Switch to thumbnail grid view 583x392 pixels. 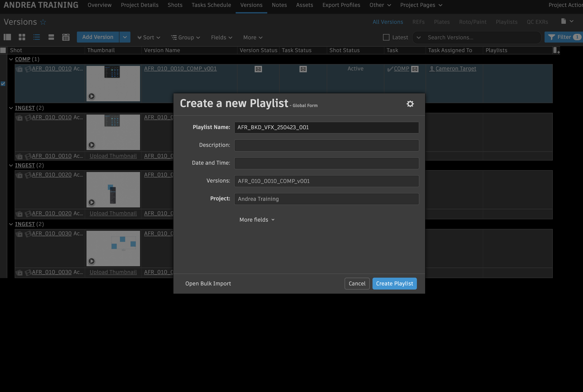[x=22, y=37]
